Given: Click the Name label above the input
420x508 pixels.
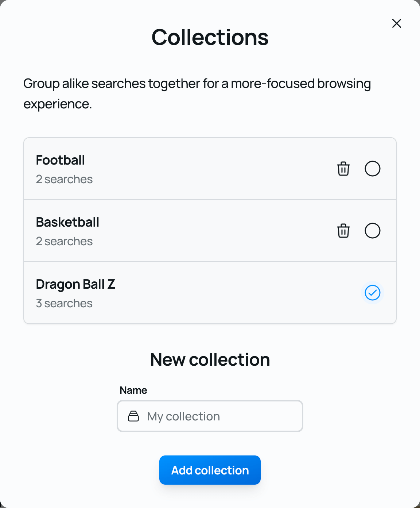Looking at the screenshot, I should (133, 390).
